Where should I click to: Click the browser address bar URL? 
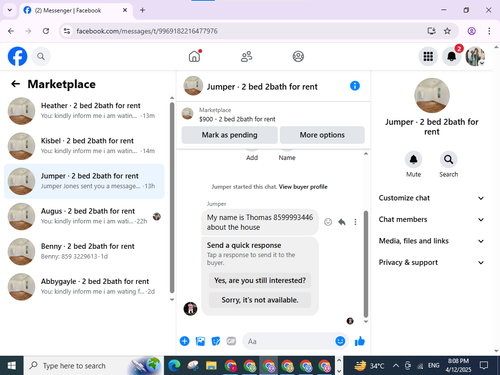147,31
